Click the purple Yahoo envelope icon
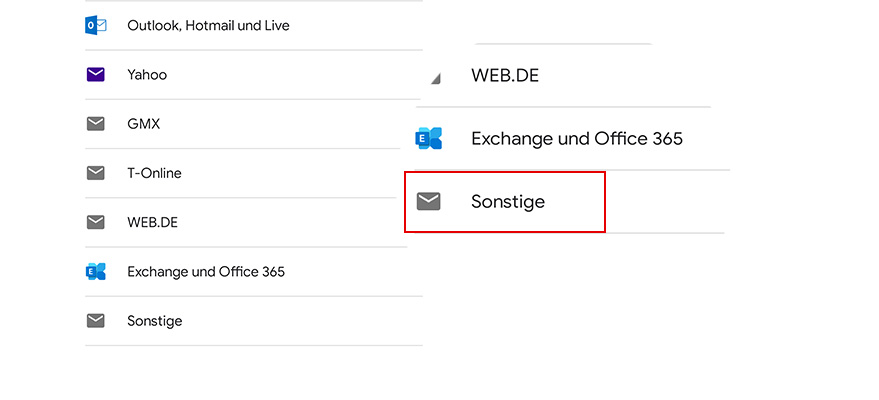Image resolution: width=879 pixels, height=400 pixels. pos(96,74)
